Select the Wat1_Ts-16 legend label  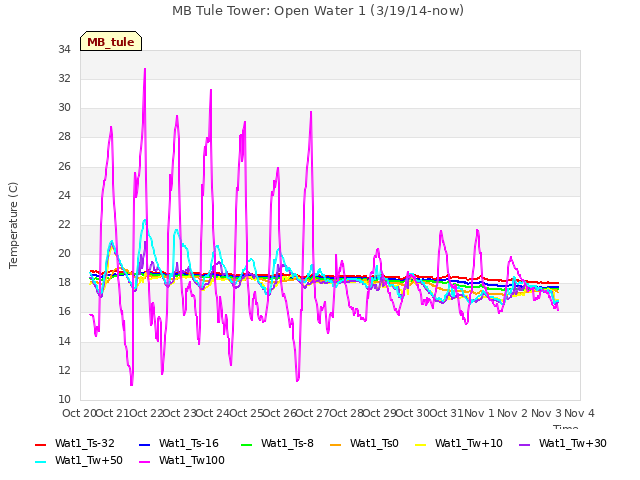coord(189,444)
